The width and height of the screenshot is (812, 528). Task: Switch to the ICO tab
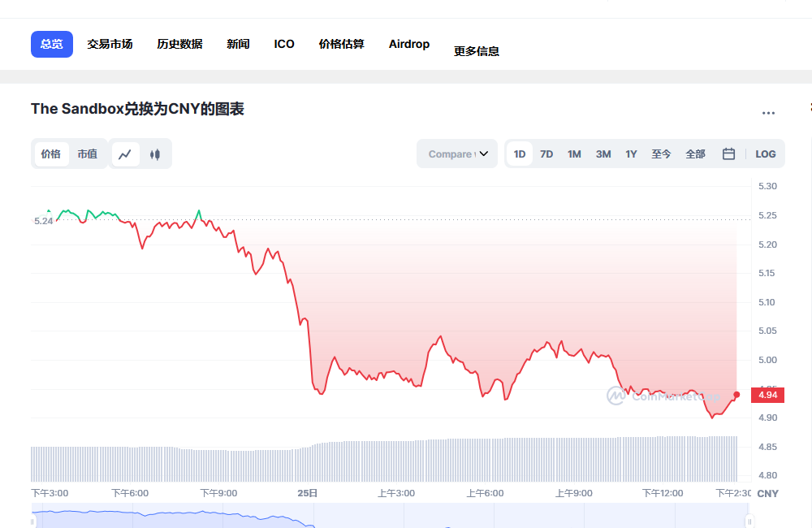point(284,44)
